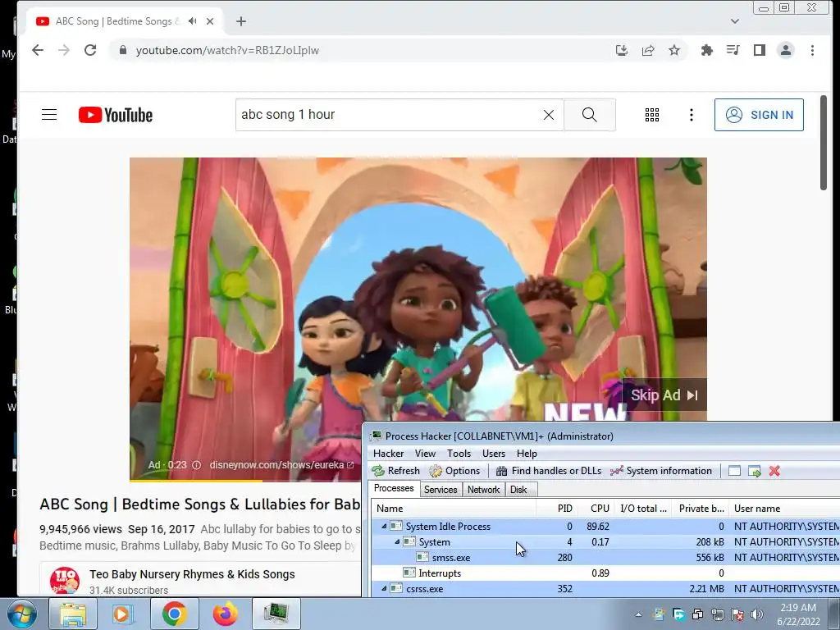Toggle Chrome side panel
Screen dimensions: 840x630
point(759,50)
